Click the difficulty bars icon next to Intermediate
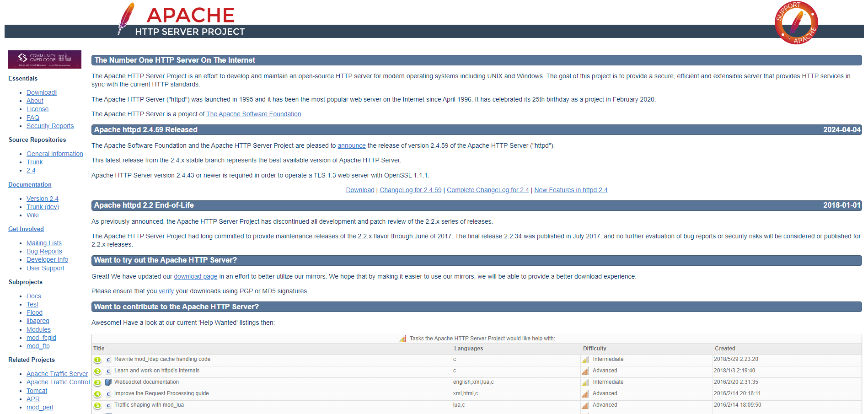868x414 pixels. tap(585, 360)
